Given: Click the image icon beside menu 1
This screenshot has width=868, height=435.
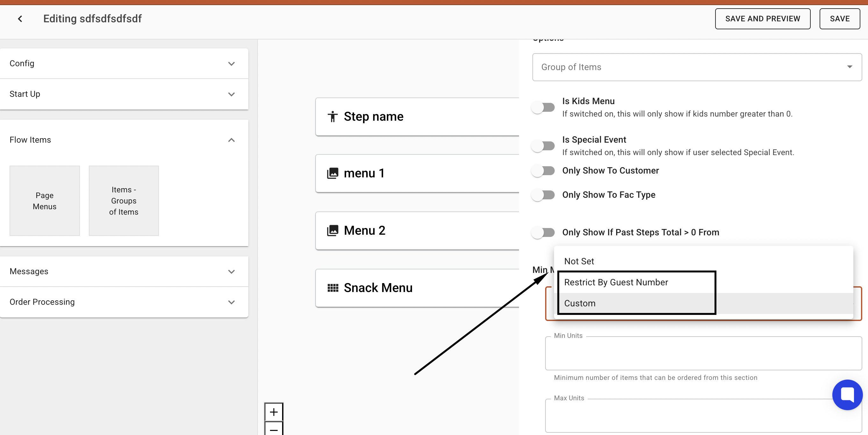Looking at the screenshot, I should coord(332,173).
